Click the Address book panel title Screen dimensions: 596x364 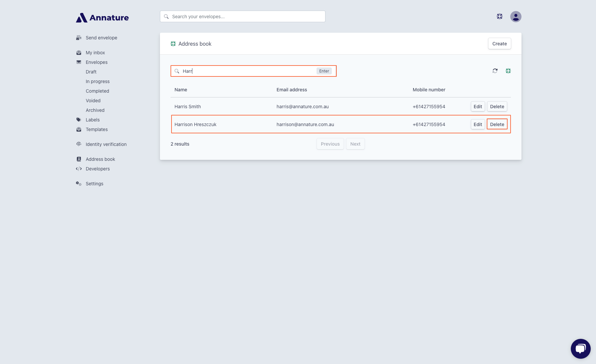(195, 44)
